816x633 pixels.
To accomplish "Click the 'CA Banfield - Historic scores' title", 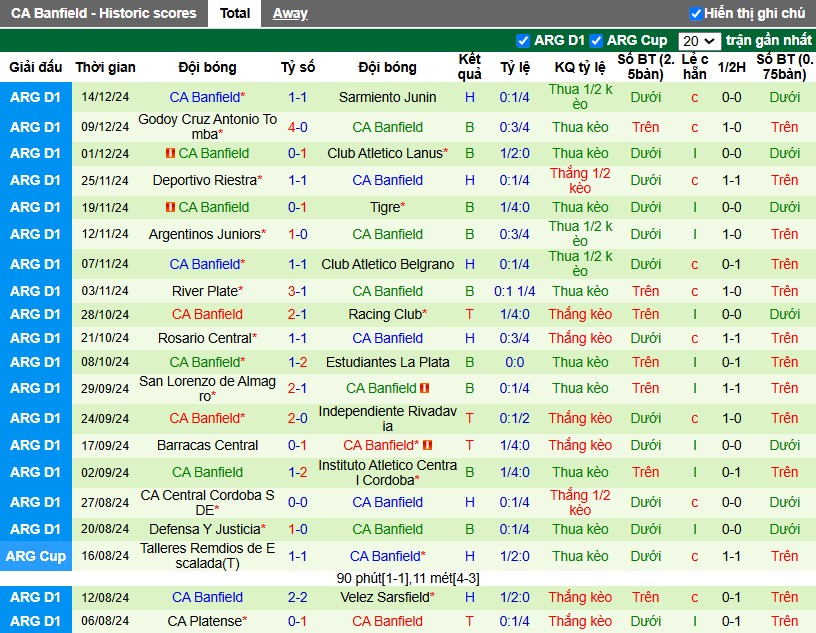I will (x=104, y=14).
